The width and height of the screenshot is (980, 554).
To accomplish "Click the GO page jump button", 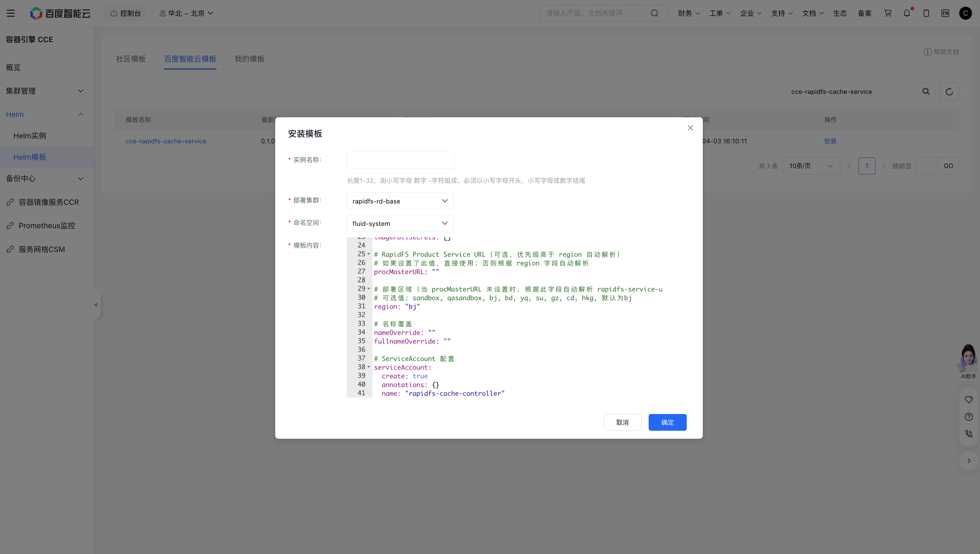I will tap(948, 166).
